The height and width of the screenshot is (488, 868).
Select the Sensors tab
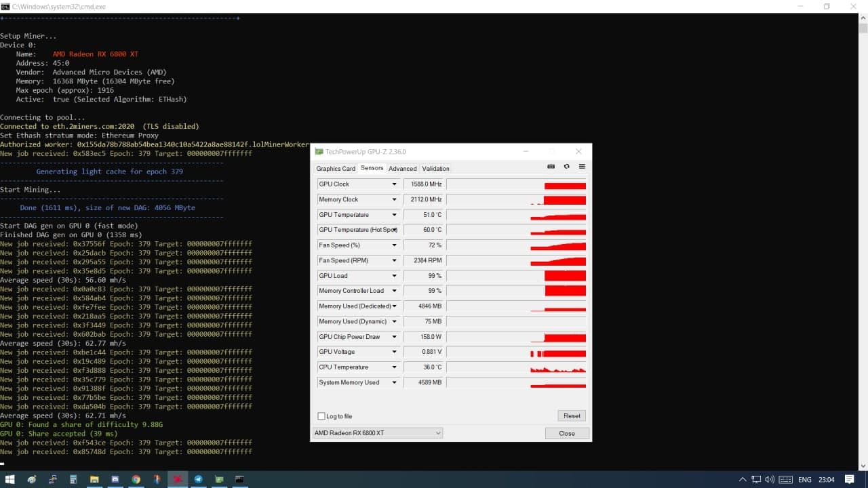point(372,168)
